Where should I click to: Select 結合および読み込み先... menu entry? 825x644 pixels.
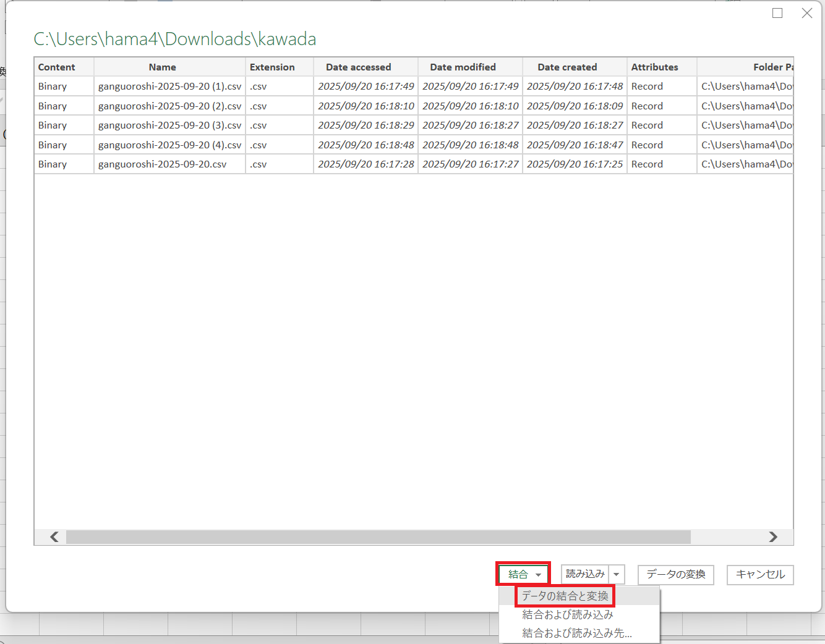click(576, 633)
